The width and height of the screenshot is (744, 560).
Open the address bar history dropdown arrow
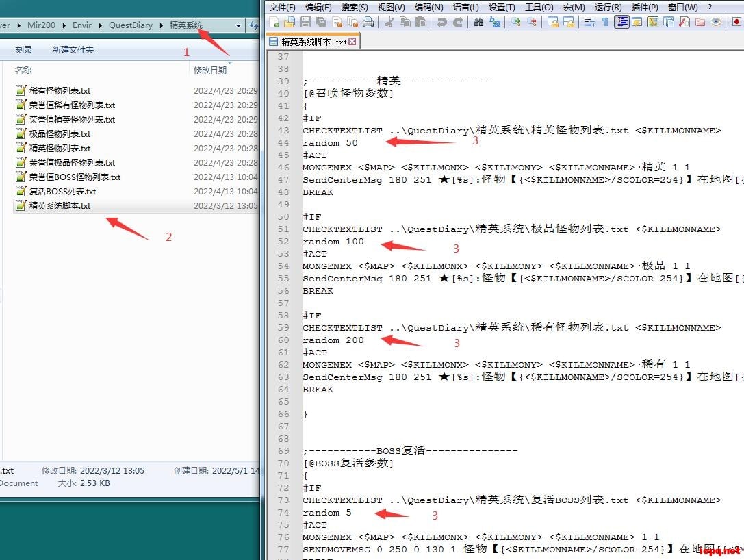[x=238, y=26]
